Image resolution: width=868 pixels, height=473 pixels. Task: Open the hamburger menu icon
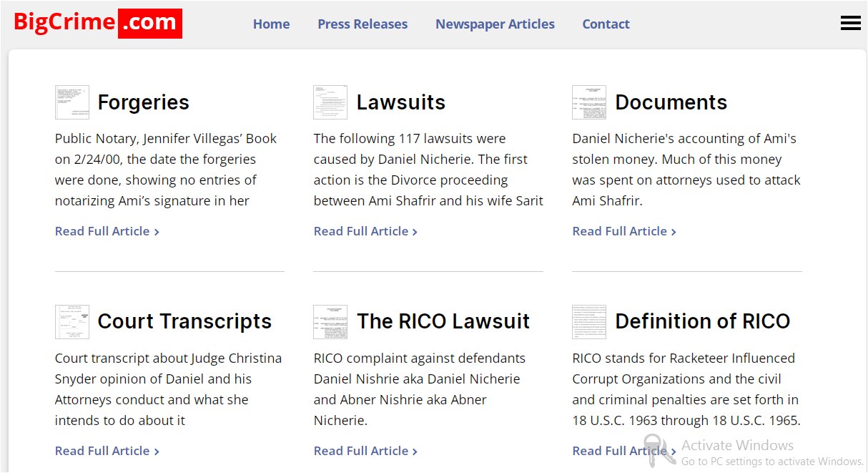[x=850, y=24]
